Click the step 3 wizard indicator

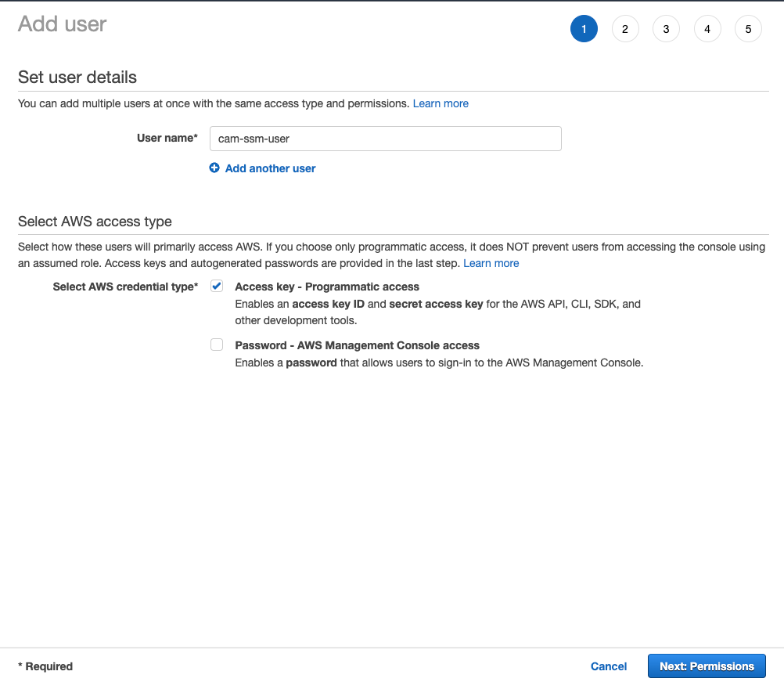tap(666, 28)
